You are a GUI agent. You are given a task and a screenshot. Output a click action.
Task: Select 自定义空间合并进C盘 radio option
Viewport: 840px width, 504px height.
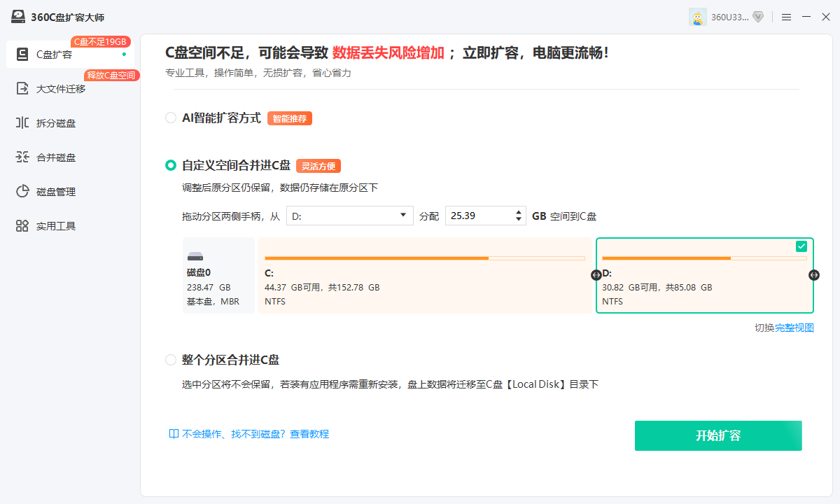point(171,165)
